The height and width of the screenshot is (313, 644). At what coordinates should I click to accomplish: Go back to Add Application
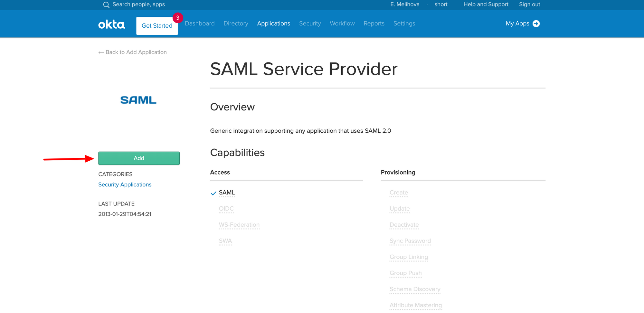(x=133, y=52)
